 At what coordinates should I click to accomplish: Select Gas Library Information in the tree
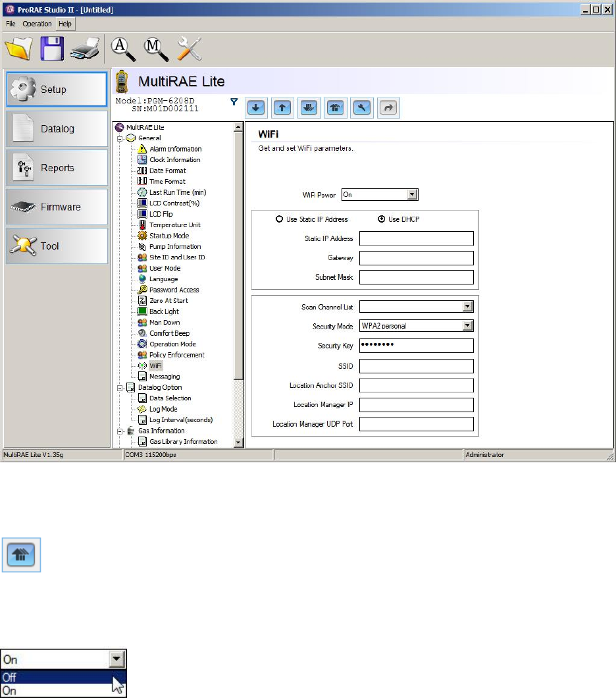(183, 442)
